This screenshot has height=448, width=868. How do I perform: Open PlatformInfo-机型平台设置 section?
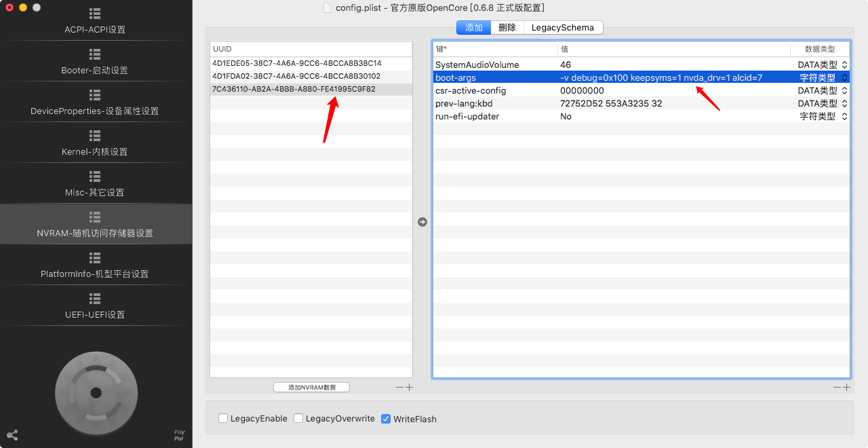[95, 265]
